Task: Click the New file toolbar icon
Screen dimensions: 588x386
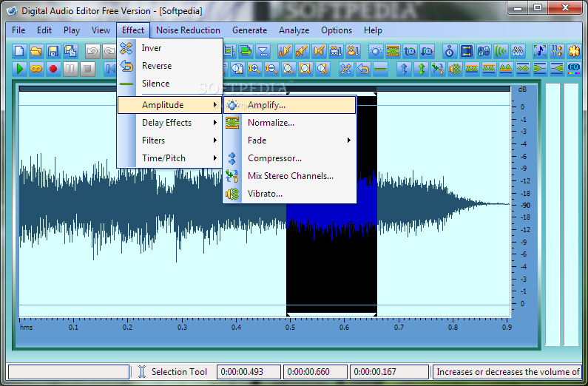Action: coord(19,50)
